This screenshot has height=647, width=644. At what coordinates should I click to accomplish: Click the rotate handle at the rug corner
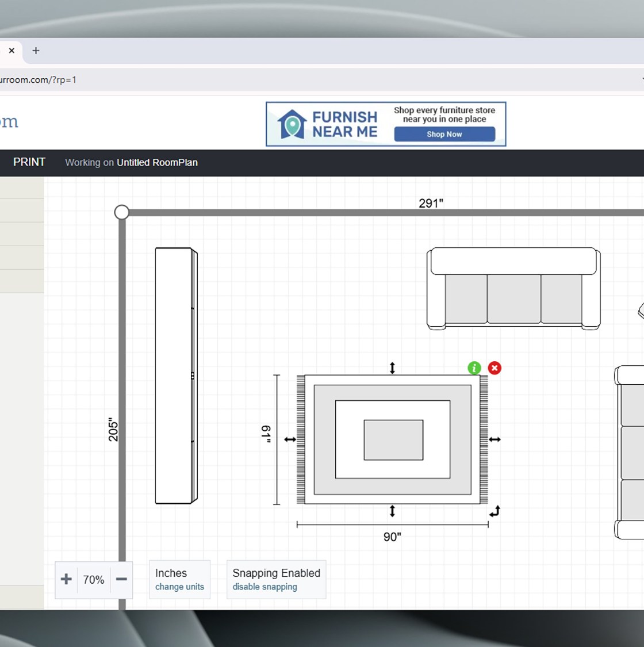click(494, 511)
